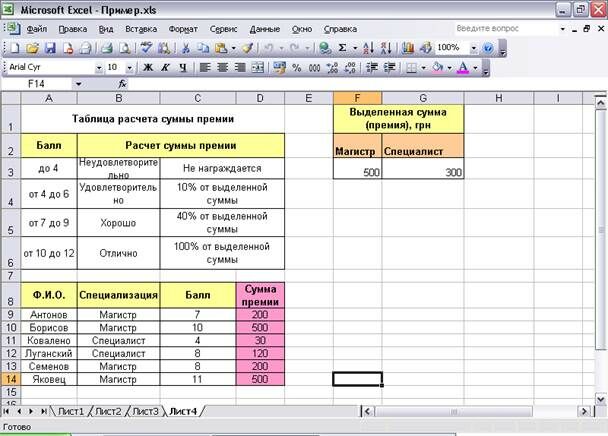
Task: Save the workbook with the floppy disk icon
Action: pos(50,48)
